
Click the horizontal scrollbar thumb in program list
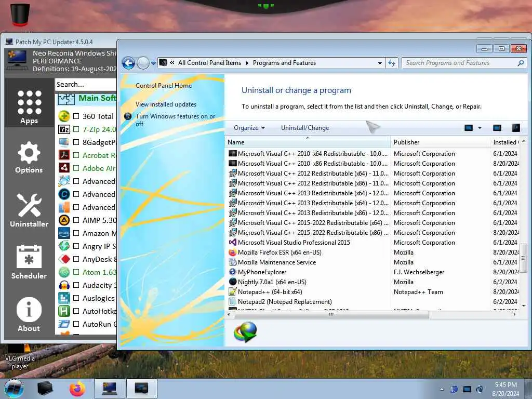tap(331, 314)
